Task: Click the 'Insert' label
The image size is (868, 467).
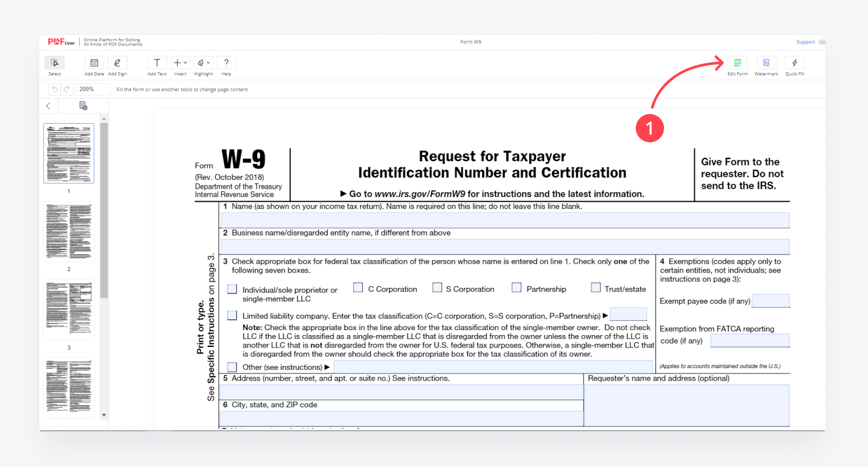Action: (180, 74)
